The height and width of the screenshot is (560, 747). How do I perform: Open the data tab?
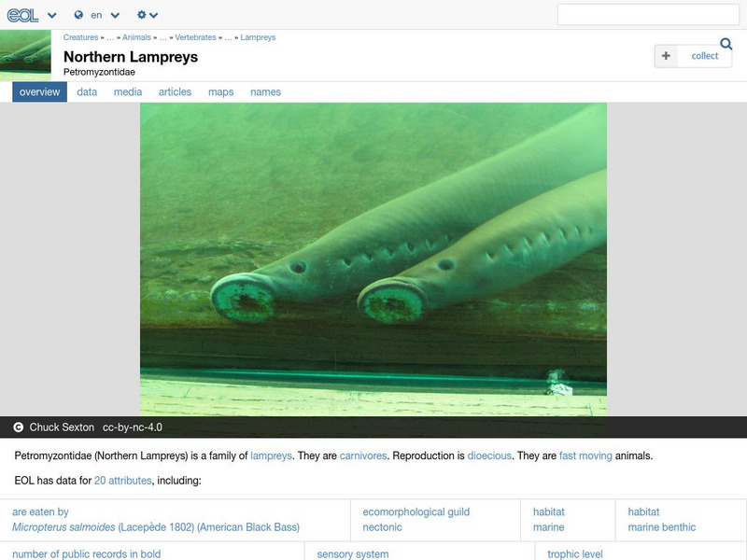88,91
